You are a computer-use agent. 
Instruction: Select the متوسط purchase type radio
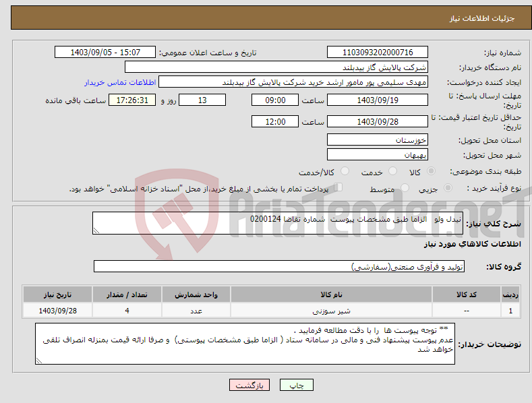[x=405, y=187]
